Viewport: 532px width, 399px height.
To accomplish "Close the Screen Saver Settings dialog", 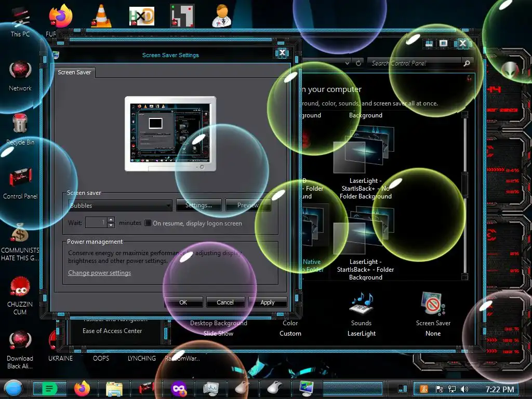I will pyautogui.click(x=282, y=53).
